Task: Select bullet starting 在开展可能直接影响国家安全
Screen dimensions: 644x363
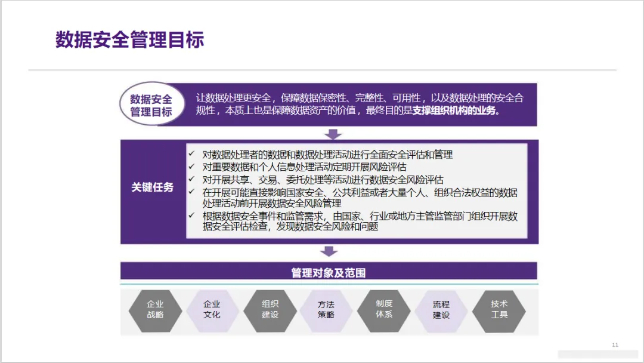Action: point(360,198)
